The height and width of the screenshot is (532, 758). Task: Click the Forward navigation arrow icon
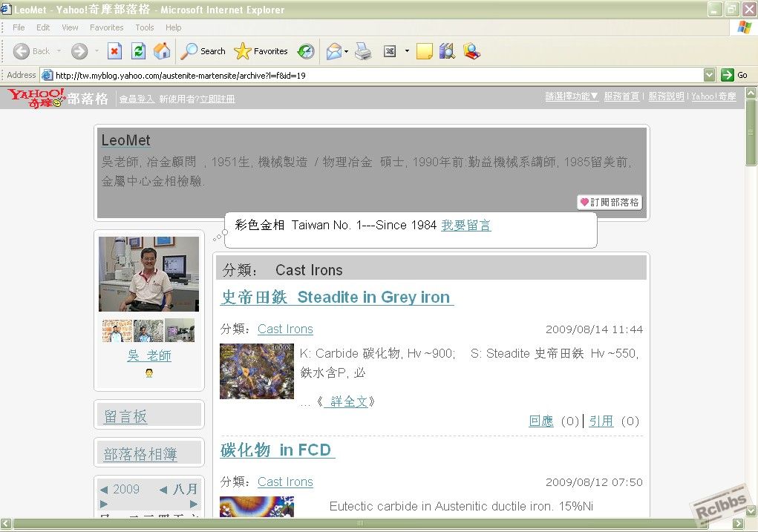pos(79,51)
